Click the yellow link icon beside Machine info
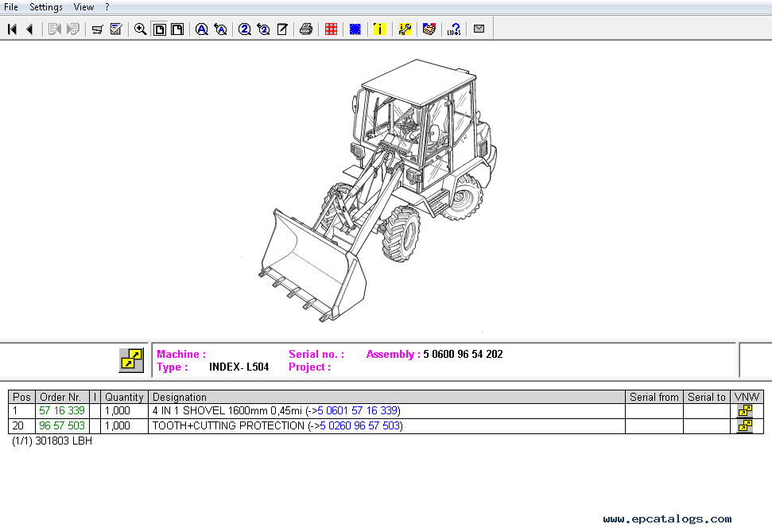The width and height of the screenshot is (772, 532). point(131,360)
